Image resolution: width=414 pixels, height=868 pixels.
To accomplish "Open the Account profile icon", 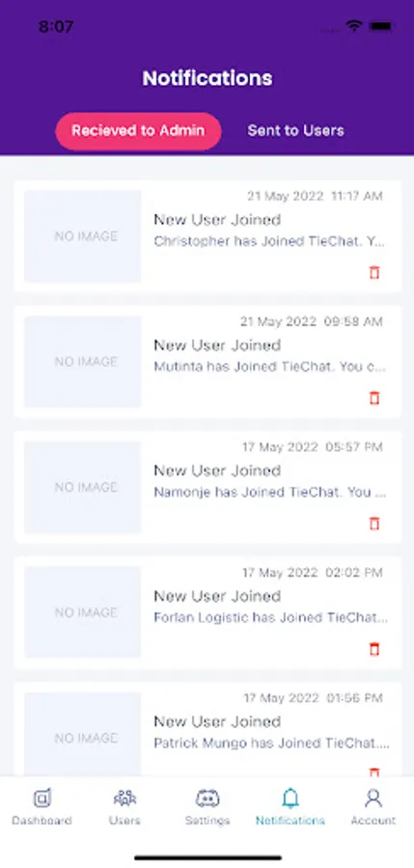I will 373,798.
